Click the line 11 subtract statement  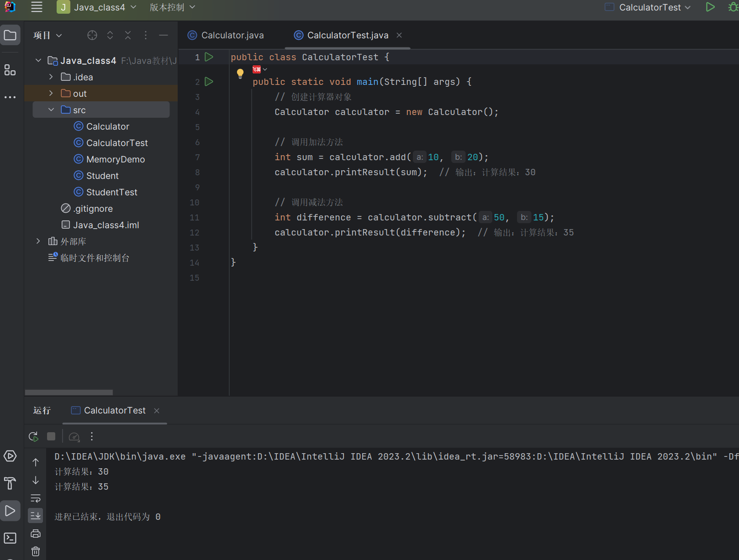414,218
